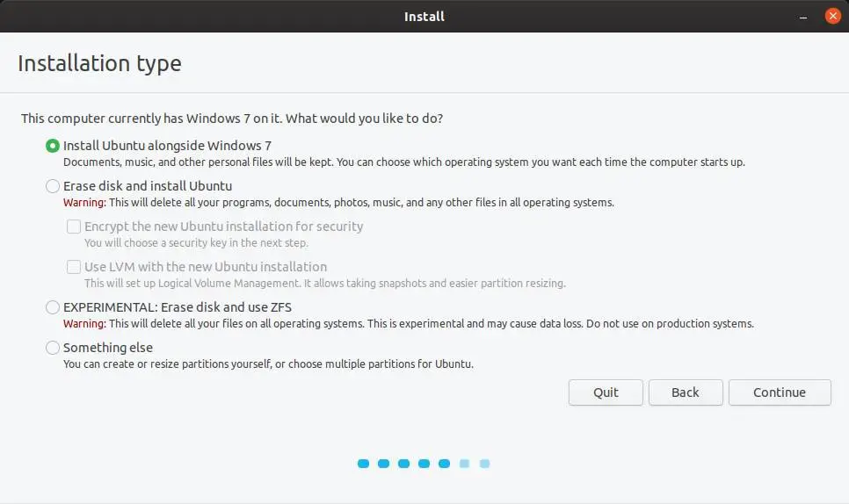Image resolution: width=849 pixels, height=504 pixels.
Task: Pick the Something else radio option
Action: (53, 348)
